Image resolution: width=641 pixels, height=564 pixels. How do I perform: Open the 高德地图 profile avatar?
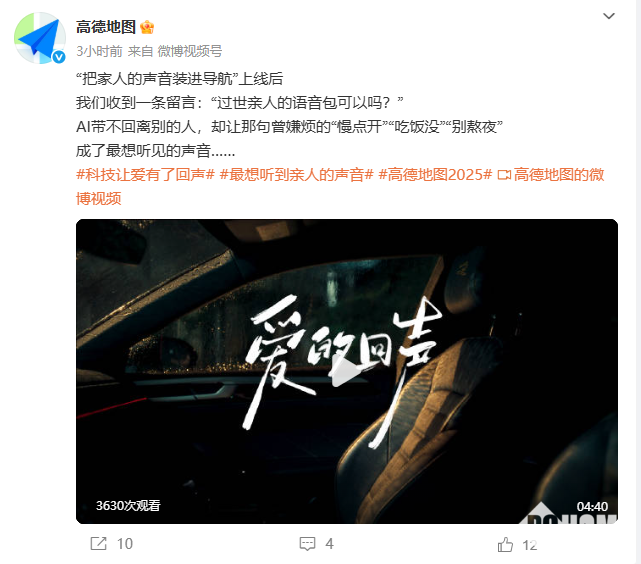40,38
